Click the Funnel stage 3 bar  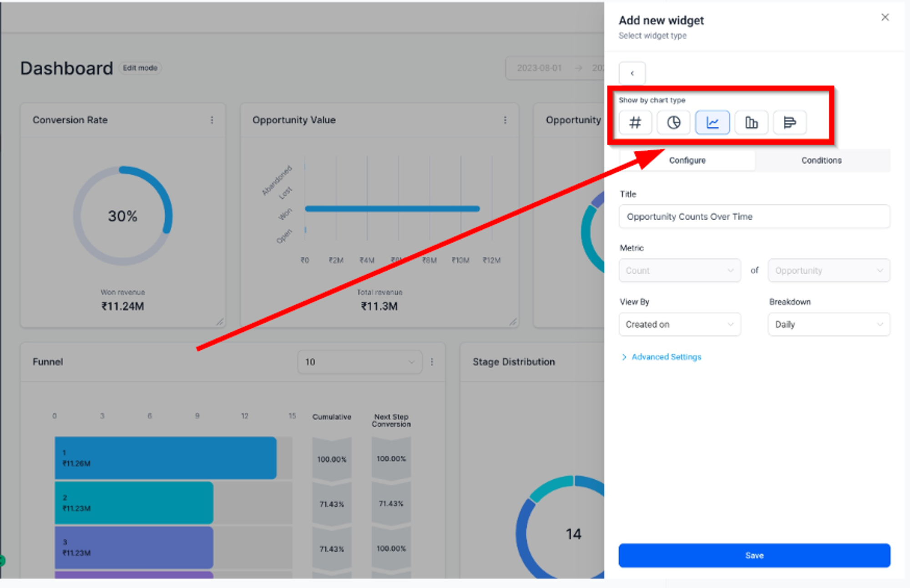click(x=134, y=548)
